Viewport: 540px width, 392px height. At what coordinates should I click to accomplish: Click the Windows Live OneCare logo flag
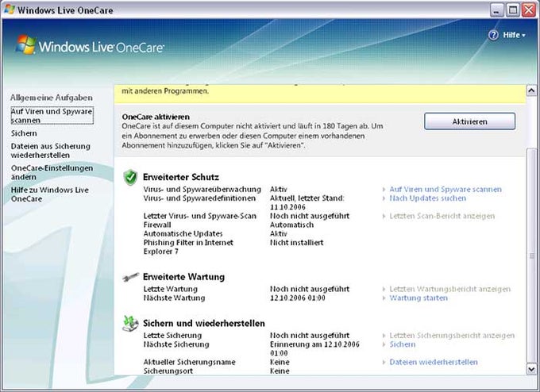(x=26, y=44)
